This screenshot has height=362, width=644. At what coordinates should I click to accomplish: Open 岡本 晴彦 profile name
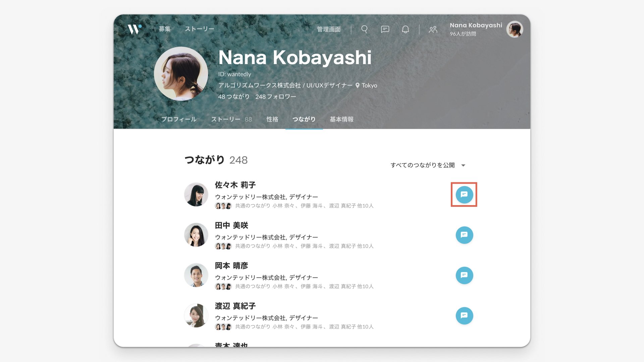[x=231, y=266]
